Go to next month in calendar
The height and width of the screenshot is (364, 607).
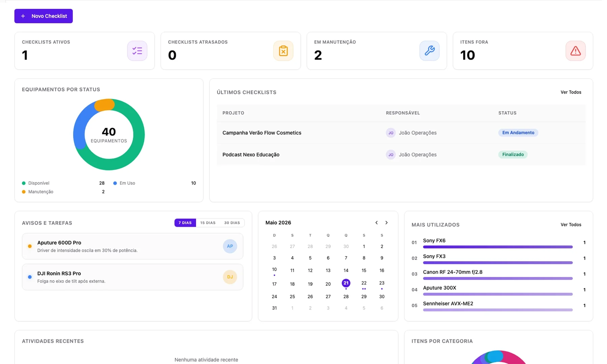coord(386,222)
